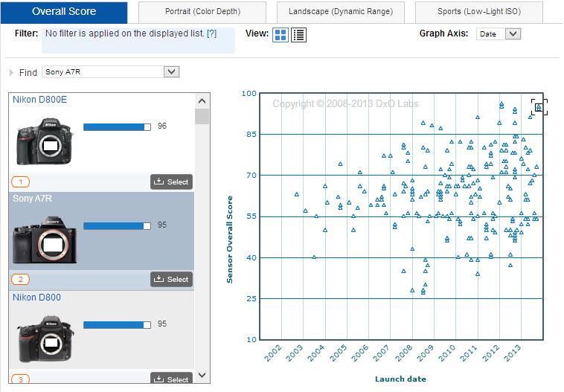The image size is (564, 392).
Task: Expand the Find arrow triangle
Action: click(x=11, y=72)
